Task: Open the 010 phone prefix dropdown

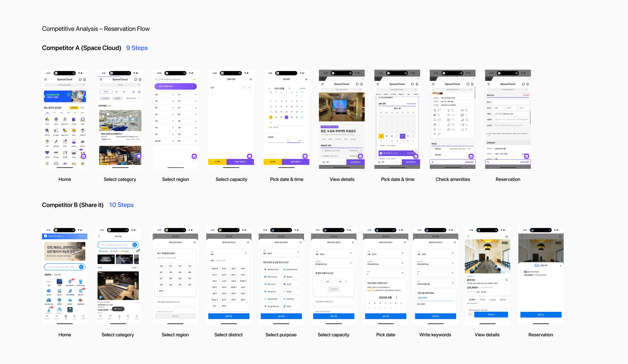Action: 499,108
